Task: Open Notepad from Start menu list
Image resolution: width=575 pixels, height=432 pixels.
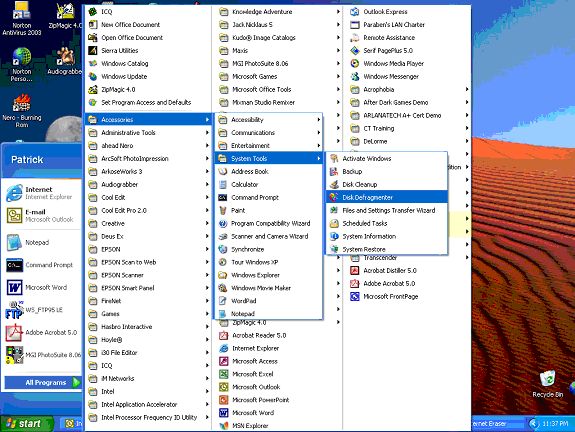Action: [x=40, y=242]
